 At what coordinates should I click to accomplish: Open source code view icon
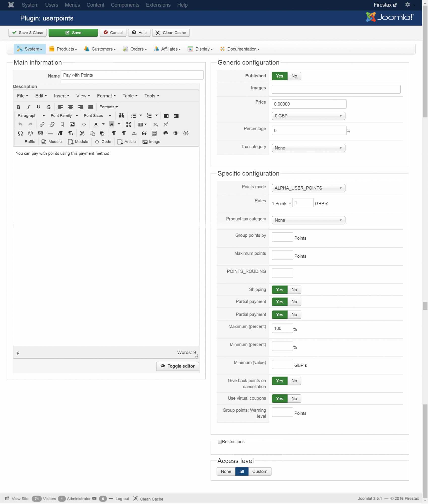click(x=84, y=124)
